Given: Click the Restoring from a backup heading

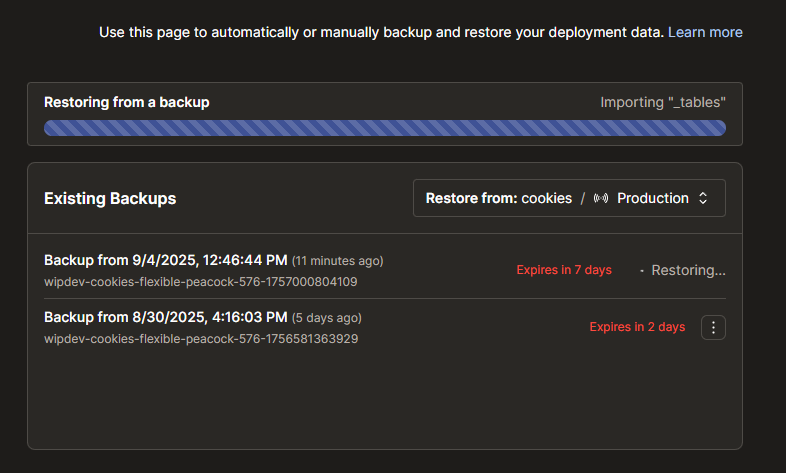Looking at the screenshot, I should 126,102.
